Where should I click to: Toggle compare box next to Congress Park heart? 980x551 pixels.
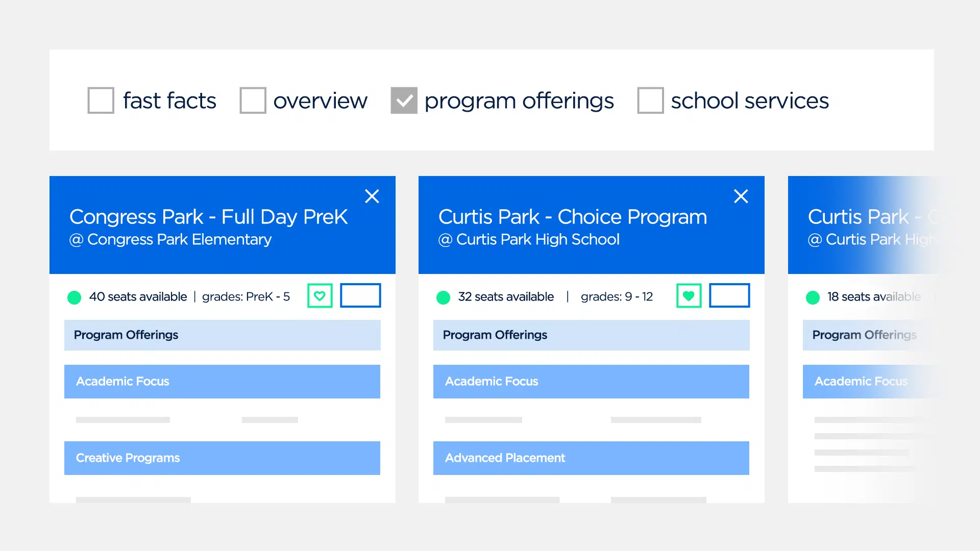click(x=360, y=295)
